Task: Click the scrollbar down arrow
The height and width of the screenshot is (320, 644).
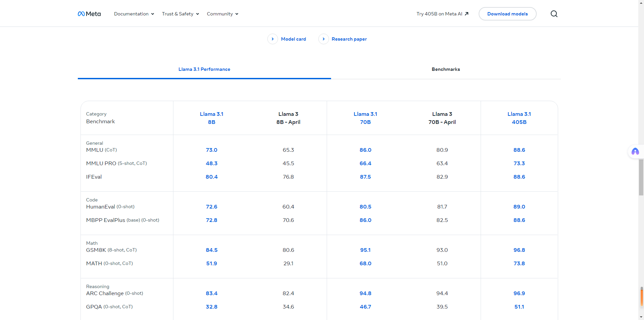Action: point(641,317)
